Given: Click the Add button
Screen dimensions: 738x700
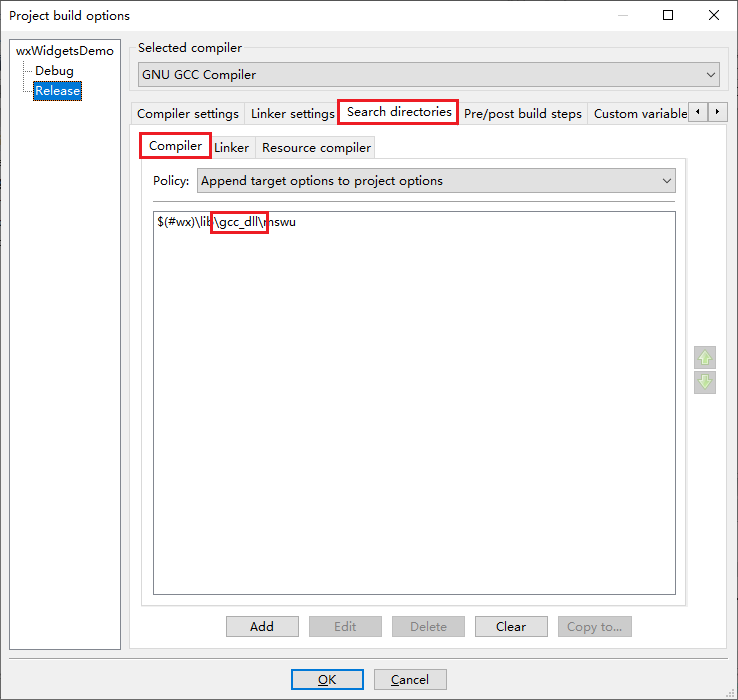Looking at the screenshot, I should pyautogui.click(x=262, y=627).
